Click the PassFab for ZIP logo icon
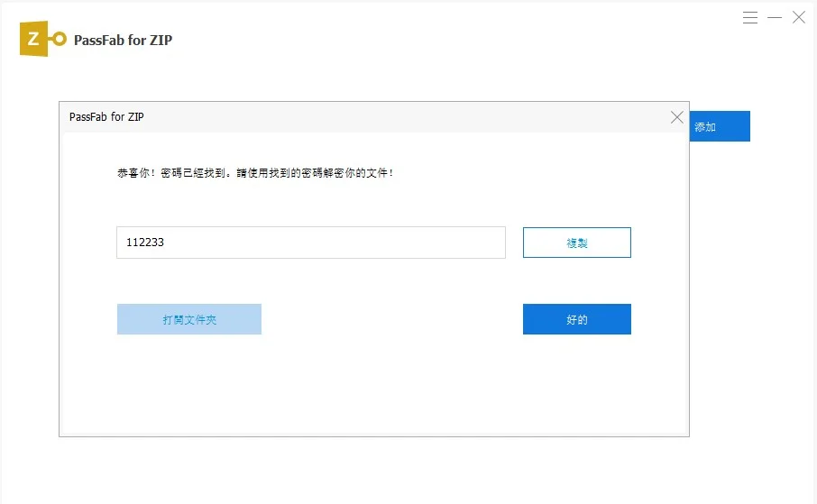Viewport: 817px width, 504px height. click(x=42, y=39)
